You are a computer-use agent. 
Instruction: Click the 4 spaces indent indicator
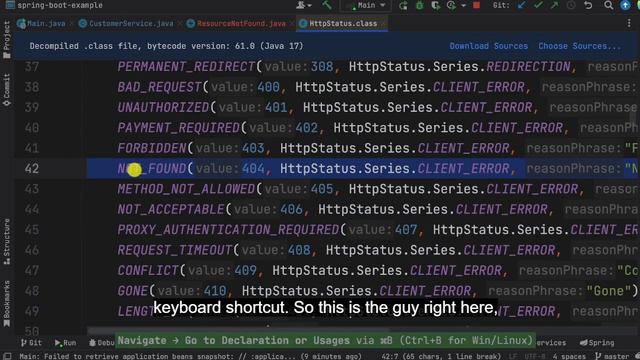[x=569, y=356]
